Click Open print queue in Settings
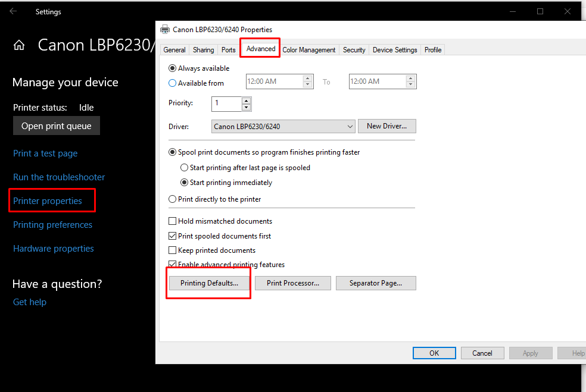586x392 pixels. point(57,126)
